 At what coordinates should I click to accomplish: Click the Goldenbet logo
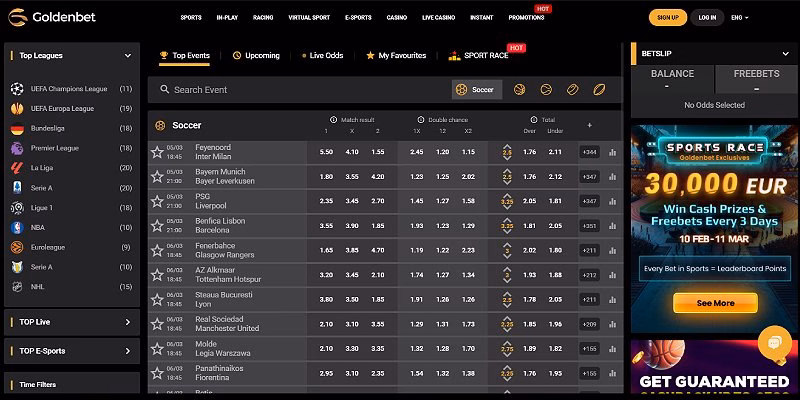(x=52, y=17)
